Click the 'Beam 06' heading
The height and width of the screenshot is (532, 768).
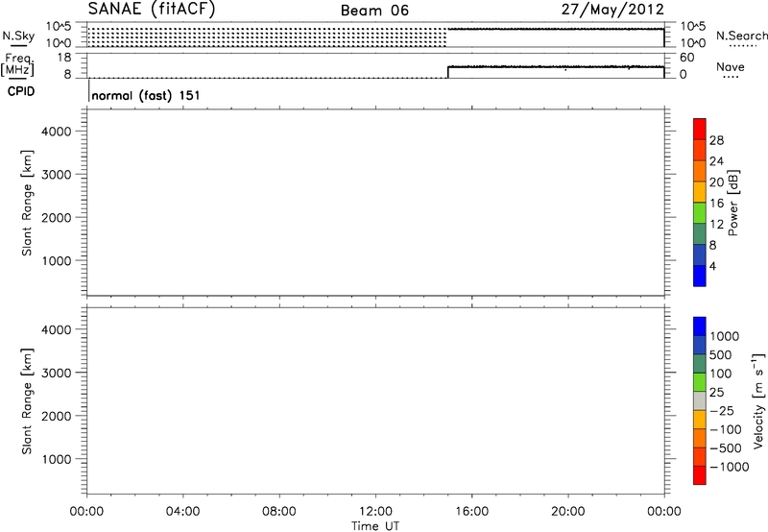[x=374, y=11]
